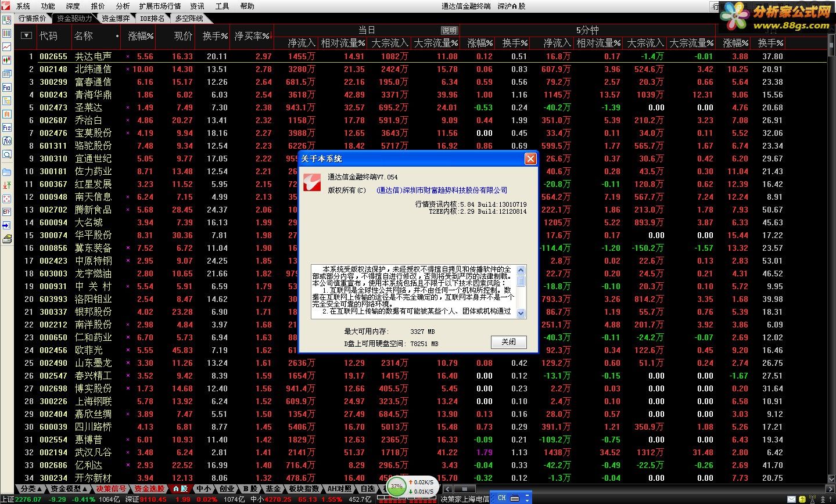
Task: Switch to the 多空阵线 tab
Action: (x=189, y=19)
